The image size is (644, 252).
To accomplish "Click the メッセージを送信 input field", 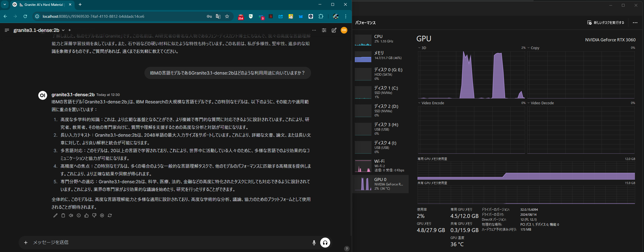I will pyautogui.click(x=166, y=242).
